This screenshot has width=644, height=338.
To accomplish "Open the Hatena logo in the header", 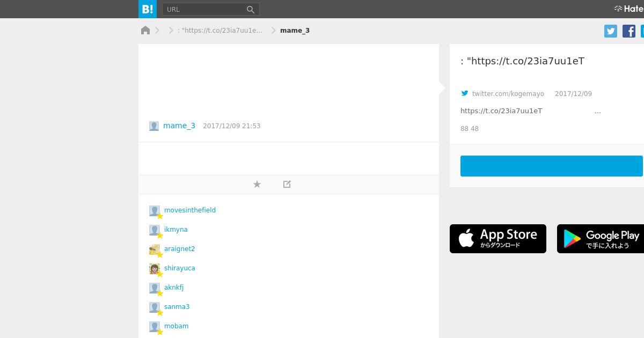I will click(x=629, y=9).
